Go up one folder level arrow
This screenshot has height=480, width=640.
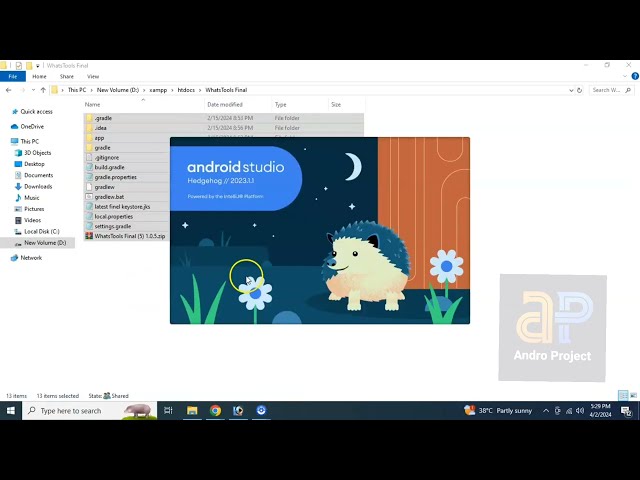click(x=43, y=90)
